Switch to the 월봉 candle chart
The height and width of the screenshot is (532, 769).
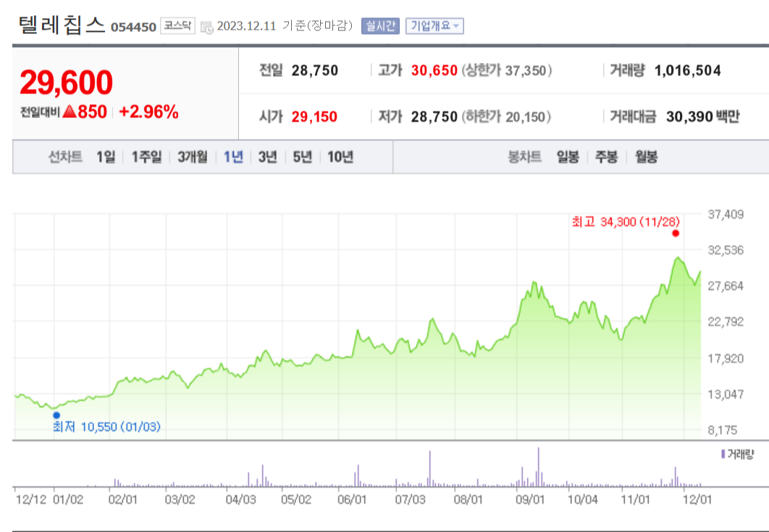(646, 157)
